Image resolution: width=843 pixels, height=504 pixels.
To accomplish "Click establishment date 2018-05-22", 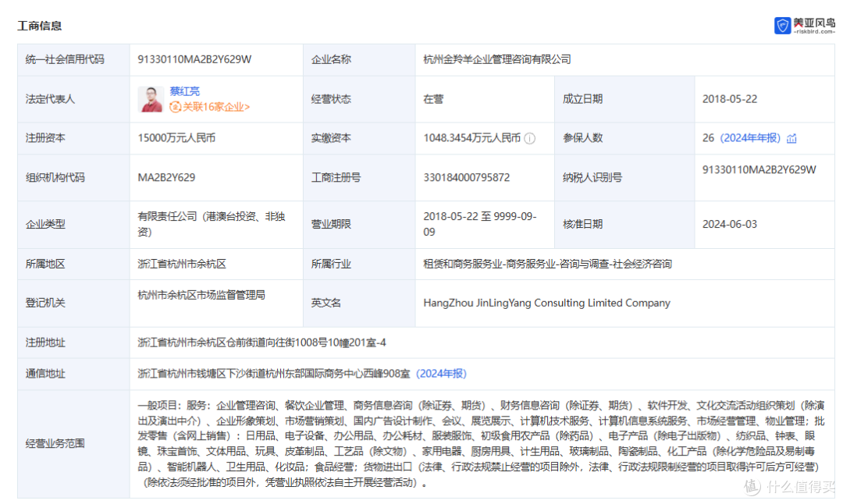I will pos(729,99).
